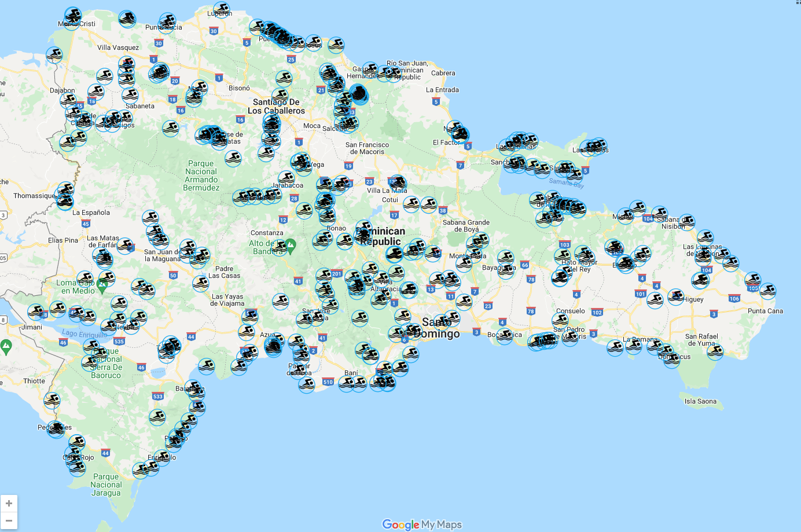Click the route 102 highway shield
801x532 pixels.
click(597, 312)
